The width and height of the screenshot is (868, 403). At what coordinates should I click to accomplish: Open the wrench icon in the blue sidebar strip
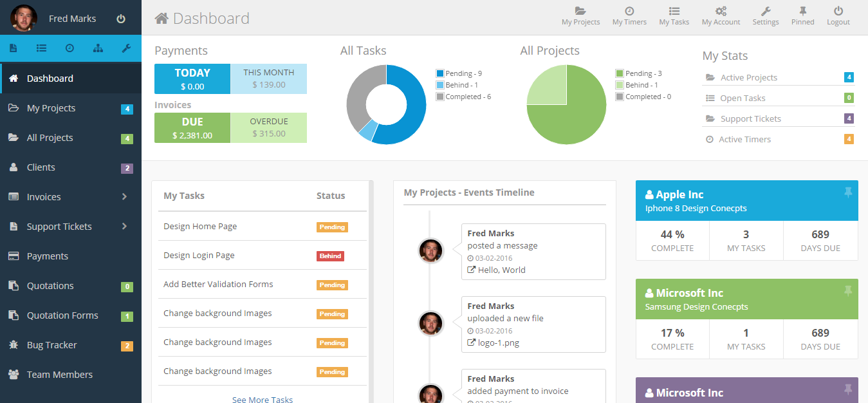126,48
